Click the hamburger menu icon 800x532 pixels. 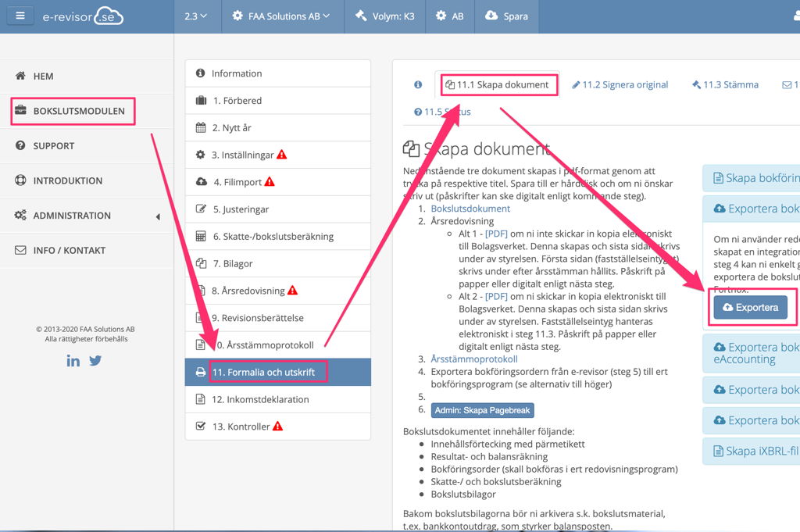20,16
